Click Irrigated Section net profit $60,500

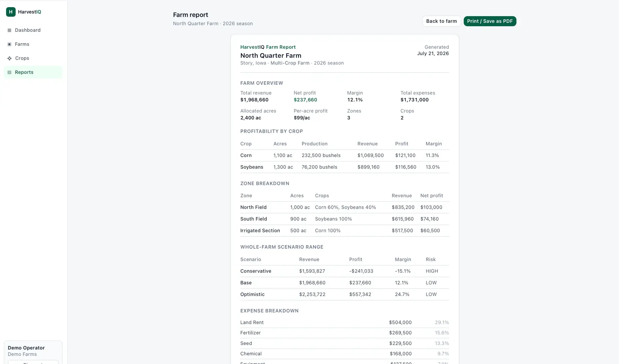click(430, 231)
